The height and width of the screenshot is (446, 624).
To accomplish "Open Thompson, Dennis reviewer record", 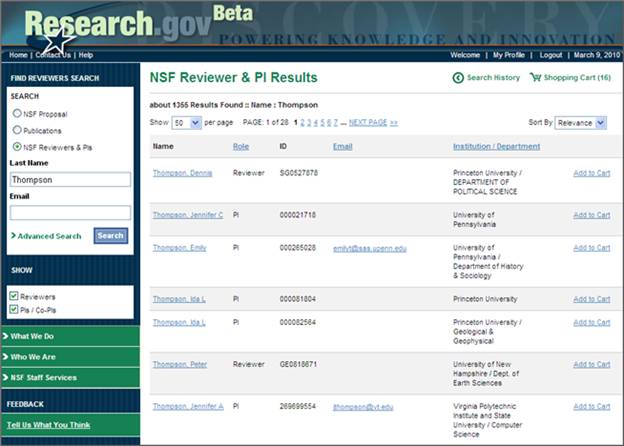I will point(180,173).
